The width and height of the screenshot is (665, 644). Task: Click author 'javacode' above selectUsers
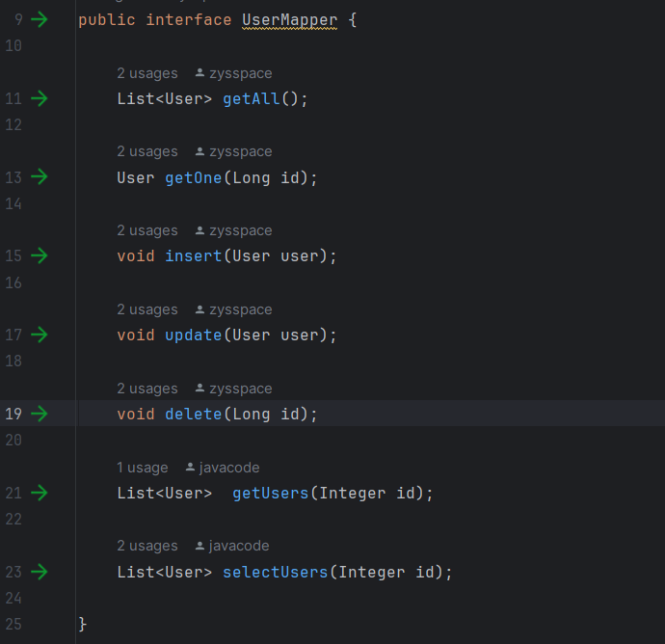coord(232,546)
